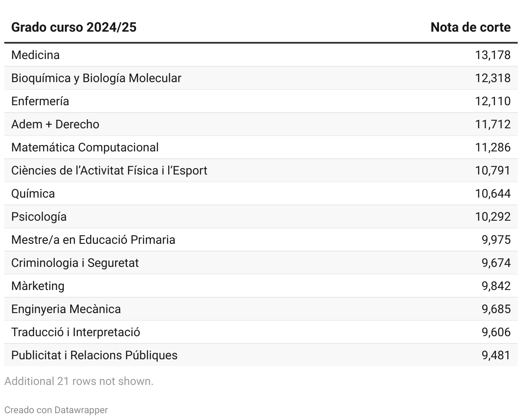The image size is (522, 420).
Task: Select the Matemática Computacional row
Action: [85, 147]
